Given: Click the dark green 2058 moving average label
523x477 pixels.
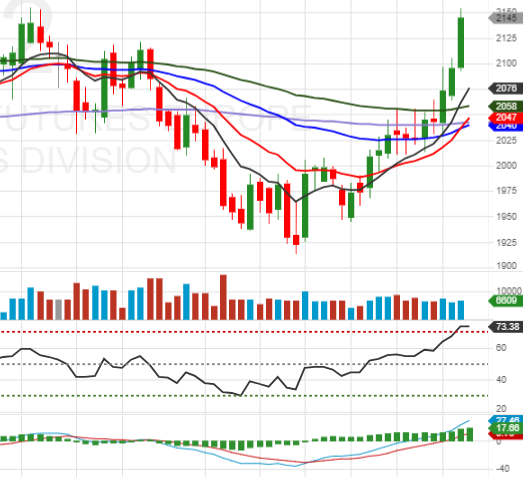Looking at the screenshot, I should click(506, 106).
